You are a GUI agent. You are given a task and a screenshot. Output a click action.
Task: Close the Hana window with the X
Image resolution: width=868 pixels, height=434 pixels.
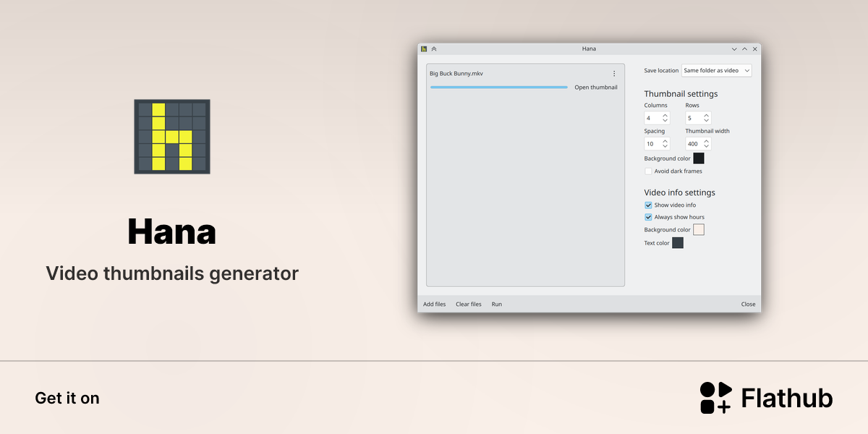755,49
